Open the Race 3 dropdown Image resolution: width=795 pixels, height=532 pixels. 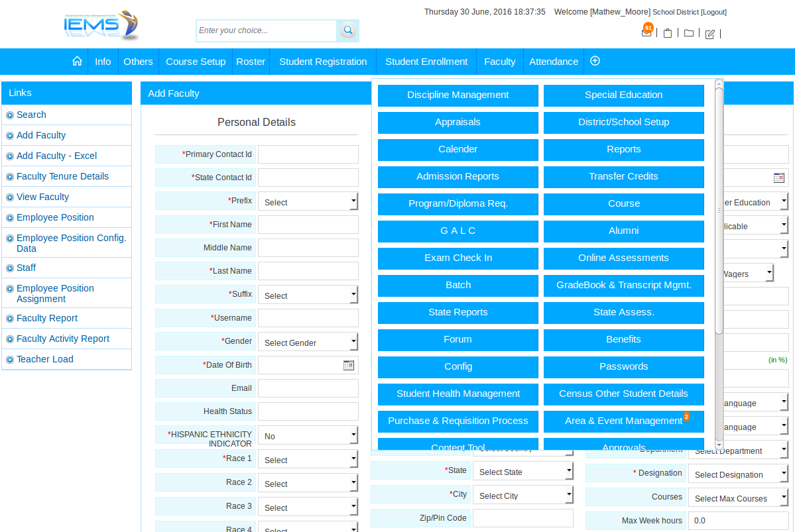pos(308,507)
